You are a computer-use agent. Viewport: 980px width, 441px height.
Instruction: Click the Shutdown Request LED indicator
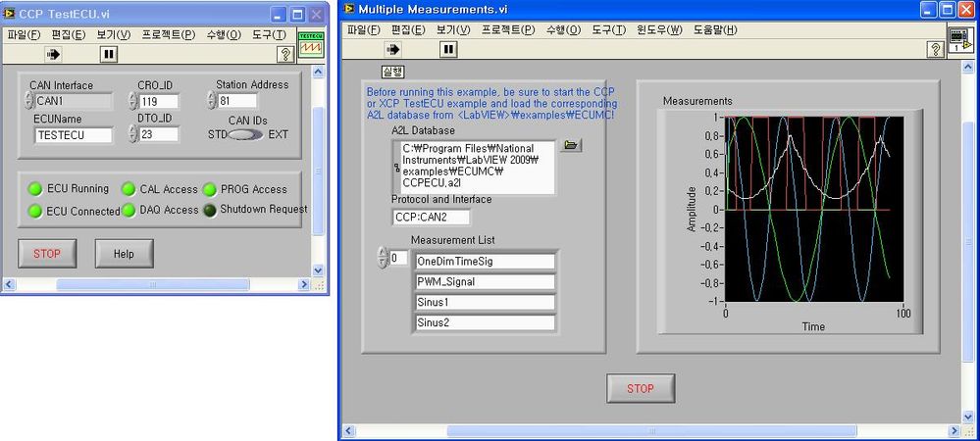click(x=209, y=210)
